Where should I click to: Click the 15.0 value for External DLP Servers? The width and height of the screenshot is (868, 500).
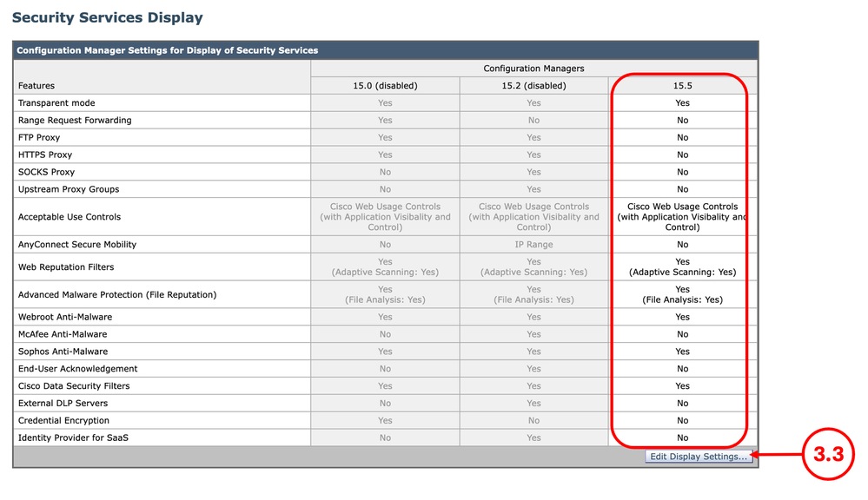pos(385,403)
